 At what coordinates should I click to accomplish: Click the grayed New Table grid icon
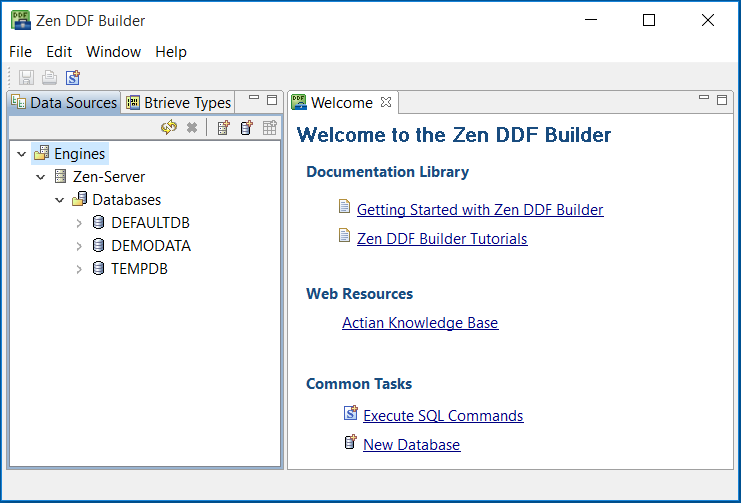(269, 128)
